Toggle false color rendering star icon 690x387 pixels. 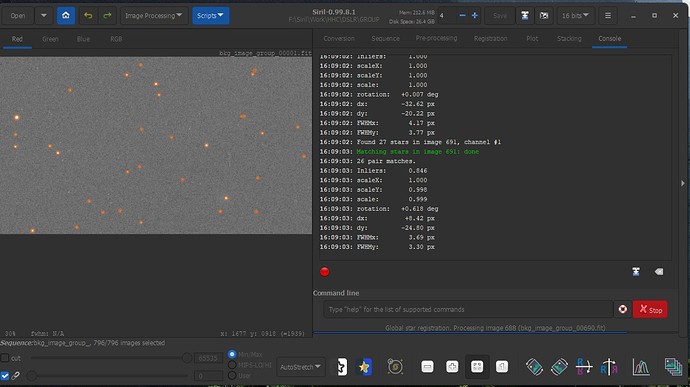tap(364, 367)
